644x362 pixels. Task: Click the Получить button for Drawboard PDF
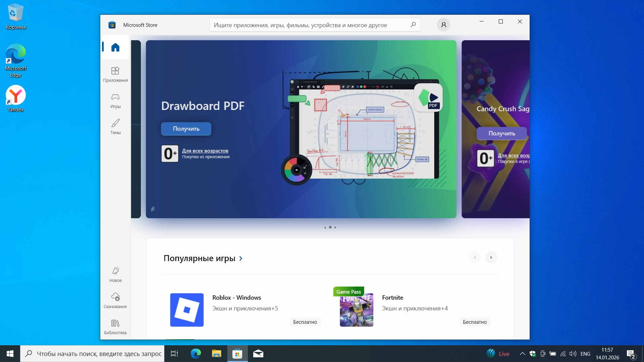186,129
